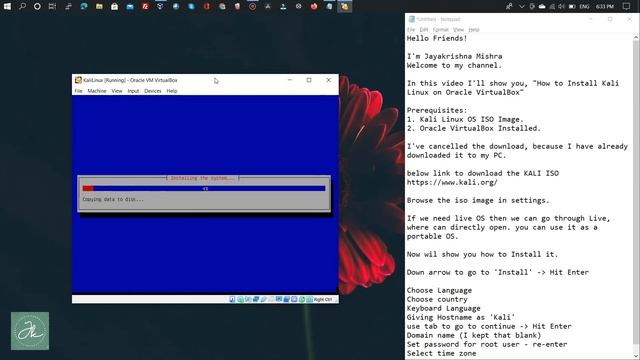Open the Notepad Help menu

473,30
